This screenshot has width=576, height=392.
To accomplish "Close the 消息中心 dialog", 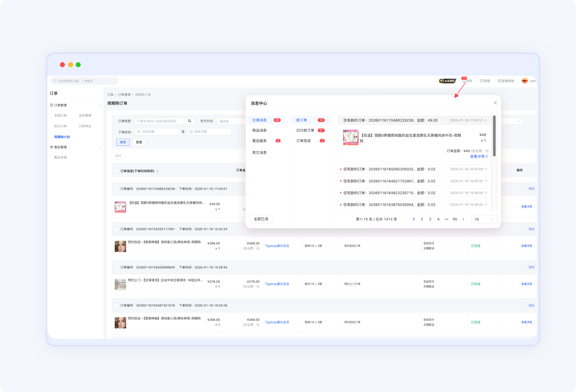I will pyautogui.click(x=495, y=103).
